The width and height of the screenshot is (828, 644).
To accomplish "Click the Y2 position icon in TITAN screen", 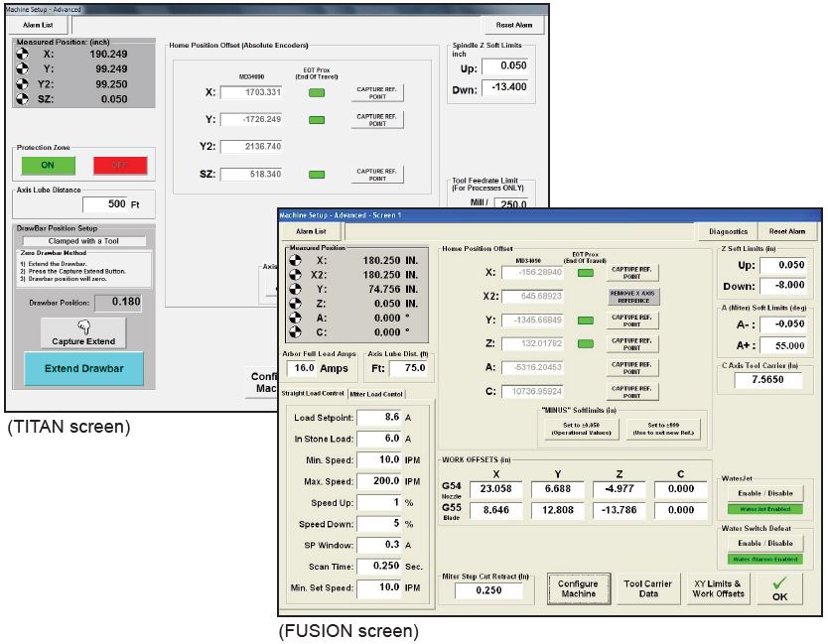I will [22, 84].
